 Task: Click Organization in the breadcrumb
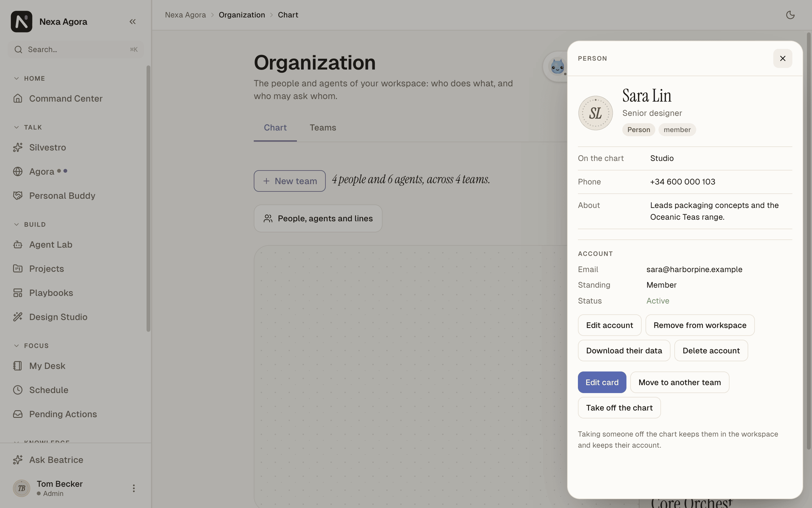(x=242, y=15)
